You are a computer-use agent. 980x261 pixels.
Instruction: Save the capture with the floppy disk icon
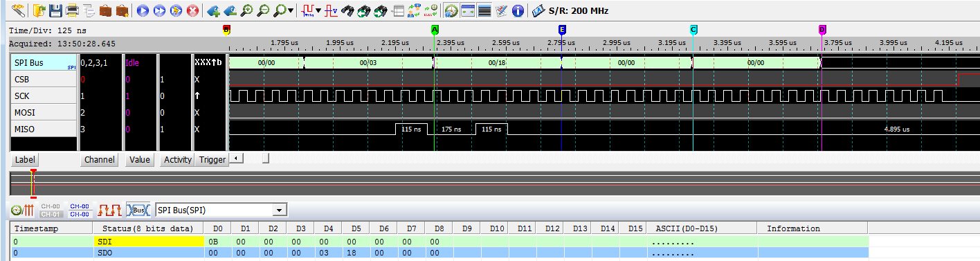(x=55, y=10)
